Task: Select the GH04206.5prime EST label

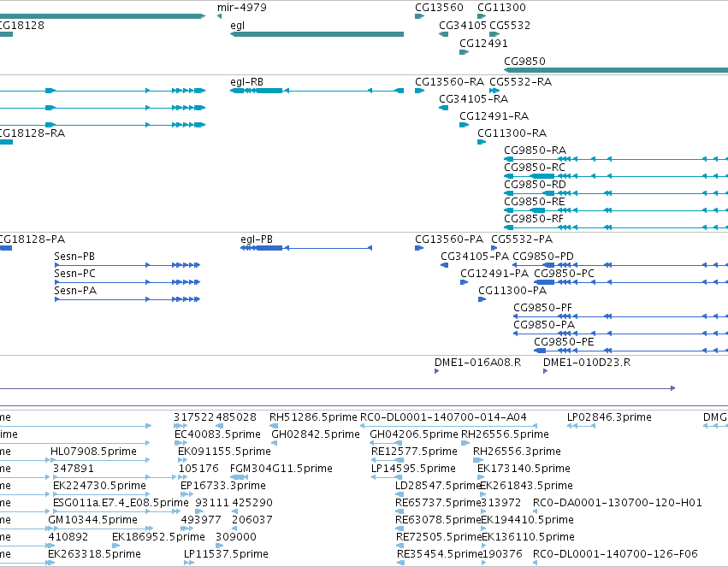Action: (x=414, y=434)
